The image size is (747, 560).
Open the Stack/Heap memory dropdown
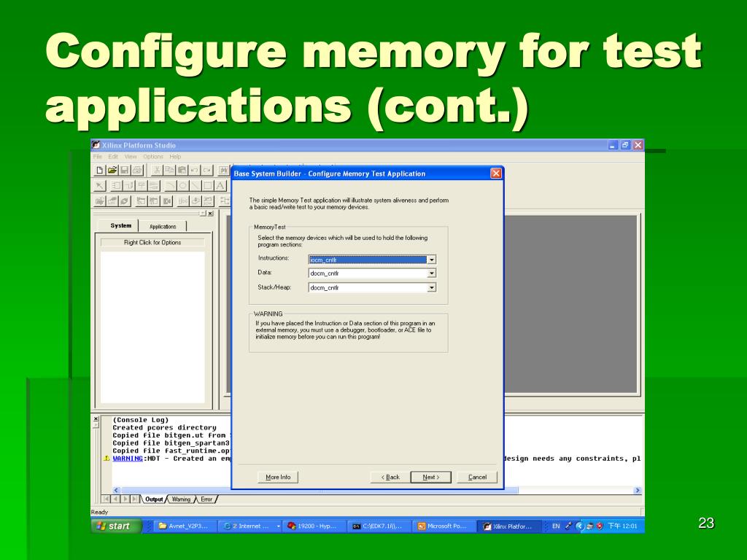pos(432,287)
